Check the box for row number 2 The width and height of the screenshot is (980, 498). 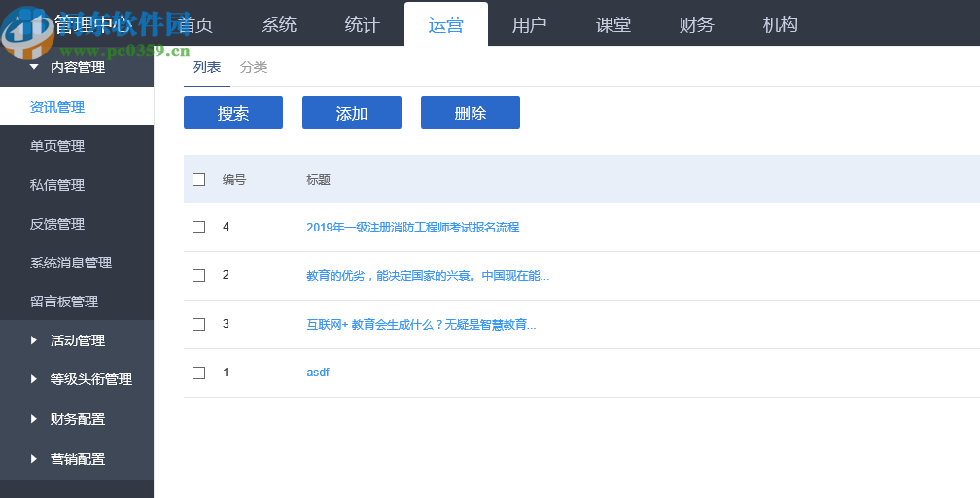198,276
